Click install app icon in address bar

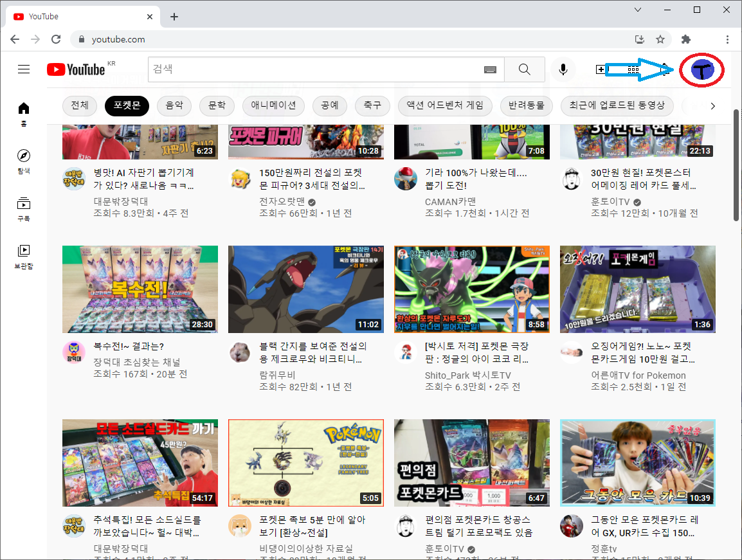[640, 39]
